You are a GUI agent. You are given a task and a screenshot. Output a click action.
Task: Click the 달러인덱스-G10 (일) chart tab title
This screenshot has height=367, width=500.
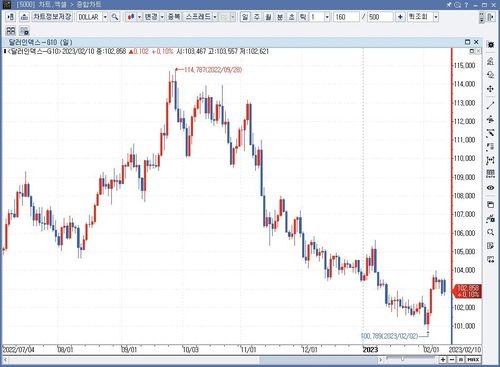click(40, 42)
